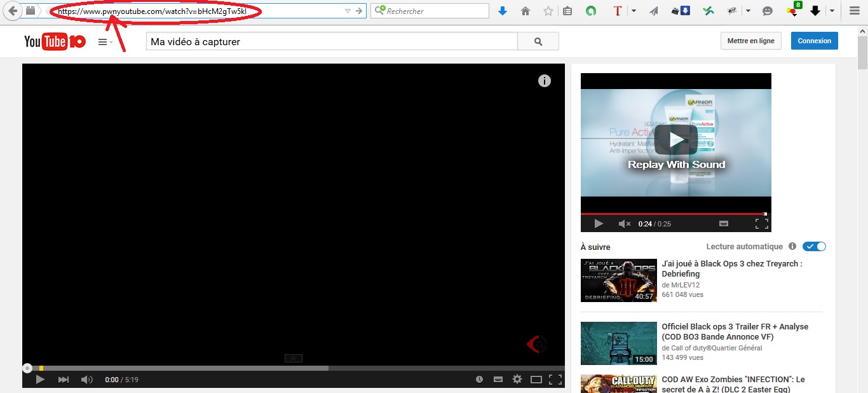Bookmark this page with the star icon
Image resolution: width=868 pixels, height=393 pixels.
pyautogui.click(x=548, y=11)
